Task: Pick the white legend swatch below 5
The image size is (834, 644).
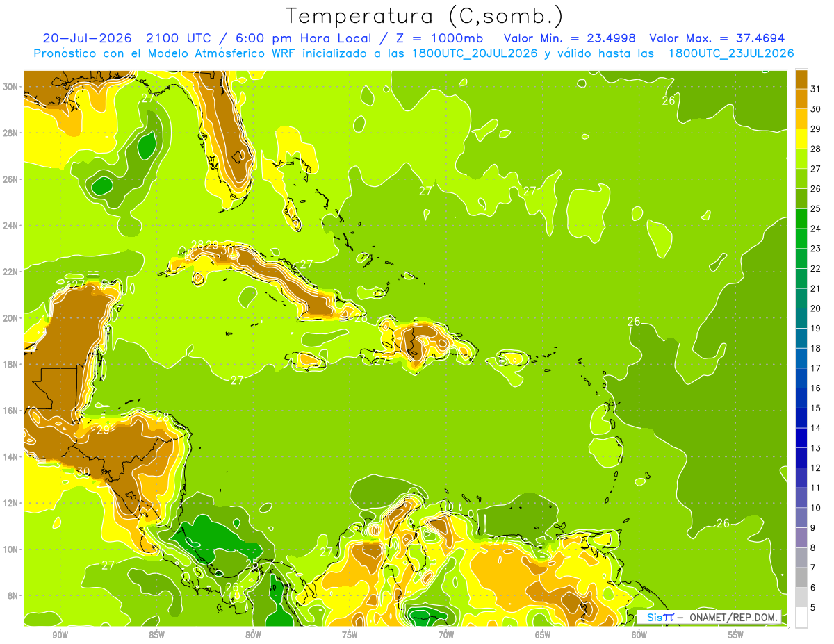Action: point(801,618)
